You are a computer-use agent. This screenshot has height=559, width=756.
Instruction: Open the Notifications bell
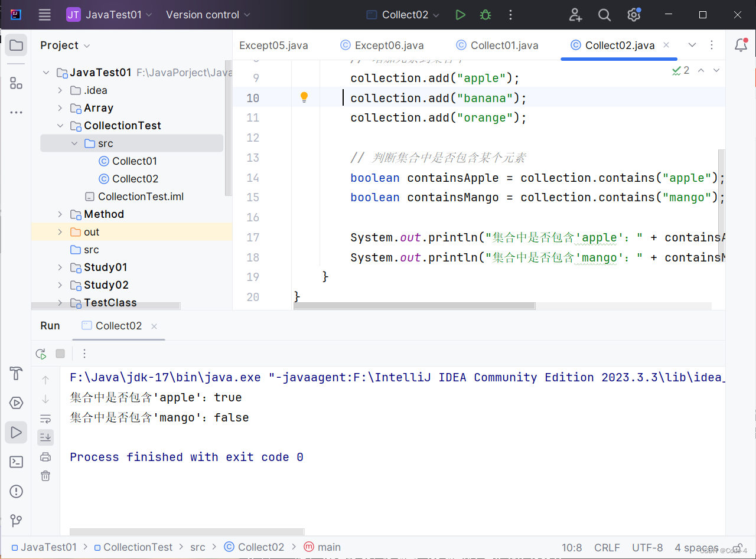coord(741,45)
